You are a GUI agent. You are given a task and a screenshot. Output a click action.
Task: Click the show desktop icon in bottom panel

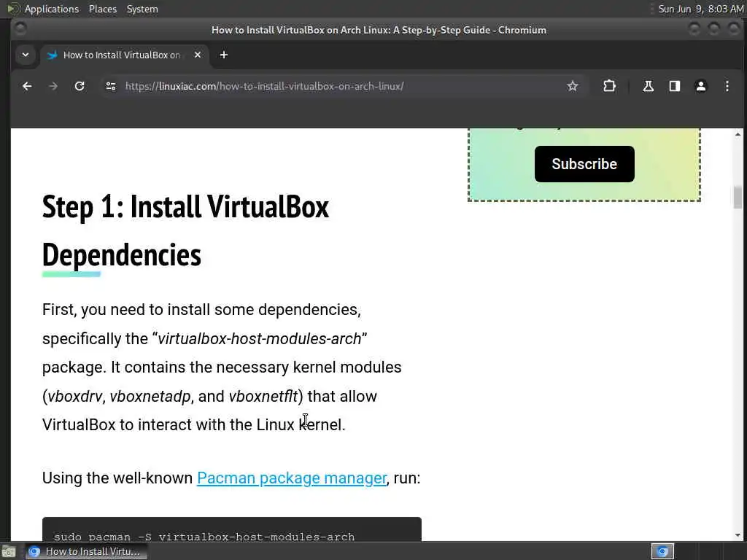(8, 551)
